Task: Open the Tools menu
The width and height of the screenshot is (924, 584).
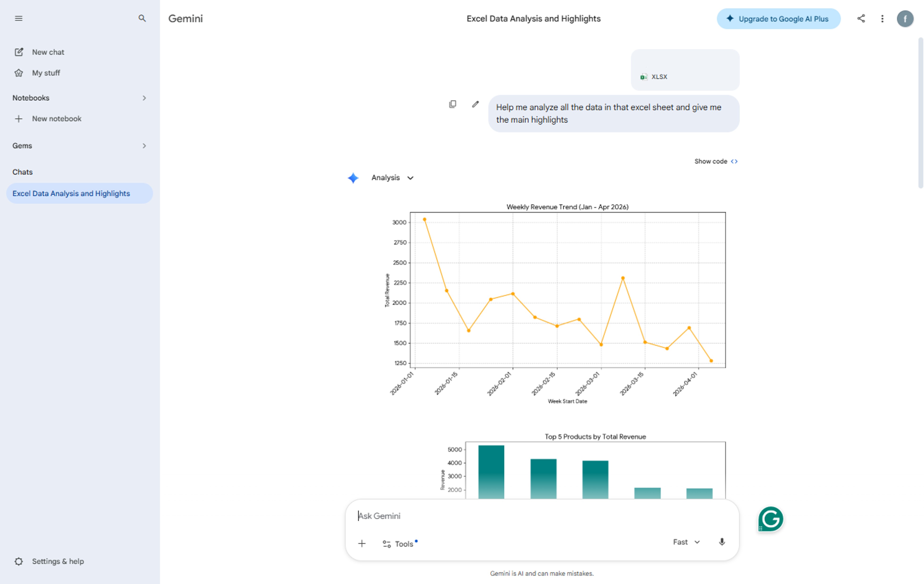Action: 400,544
